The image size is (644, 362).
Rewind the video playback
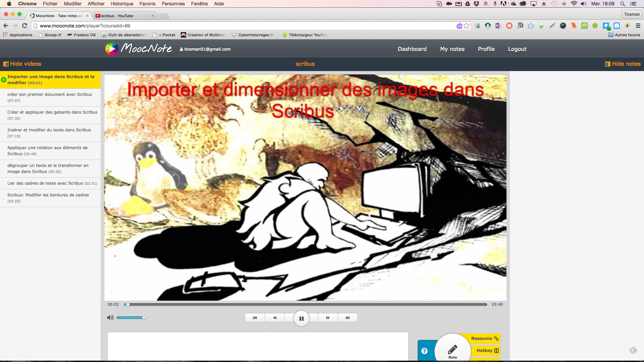click(x=275, y=318)
